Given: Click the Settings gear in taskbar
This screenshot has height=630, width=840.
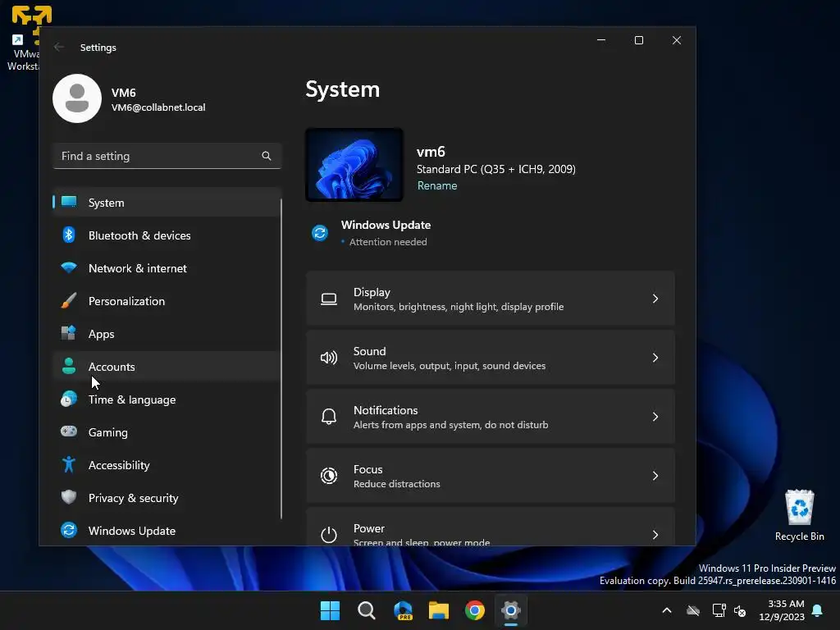Looking at the screenshot, I should 511,610.
